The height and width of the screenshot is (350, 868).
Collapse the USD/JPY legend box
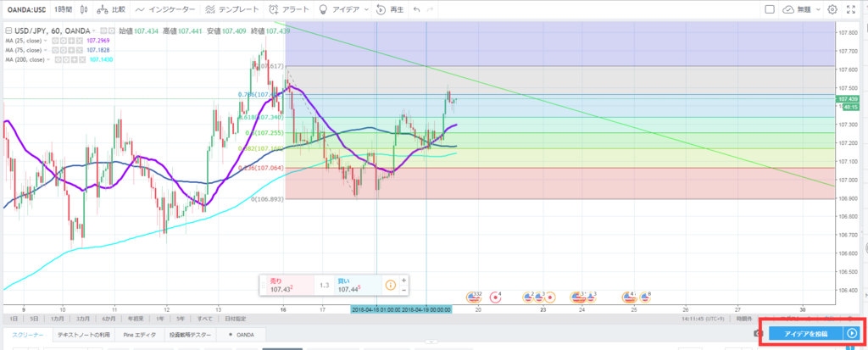point(7,31)
